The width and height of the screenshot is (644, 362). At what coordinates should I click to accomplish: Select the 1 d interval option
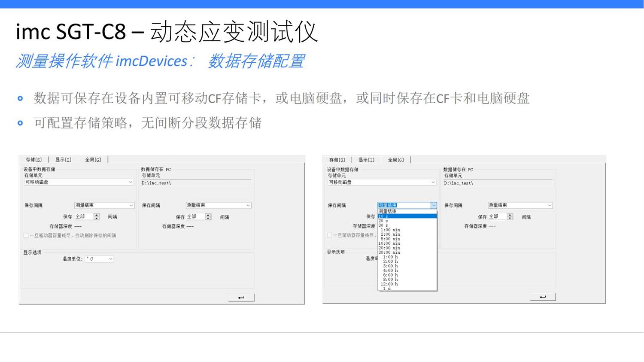coord(407,289)
